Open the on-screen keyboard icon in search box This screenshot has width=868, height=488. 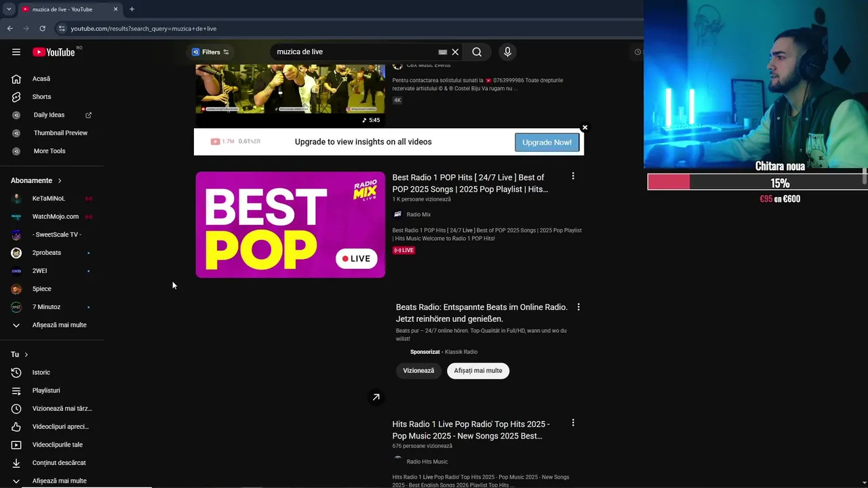click(443, 52)
